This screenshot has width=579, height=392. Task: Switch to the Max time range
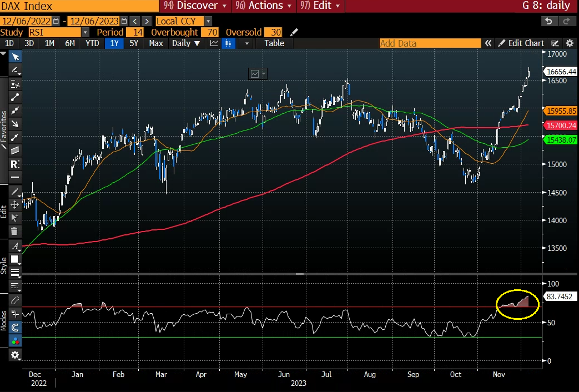(156, 43)
